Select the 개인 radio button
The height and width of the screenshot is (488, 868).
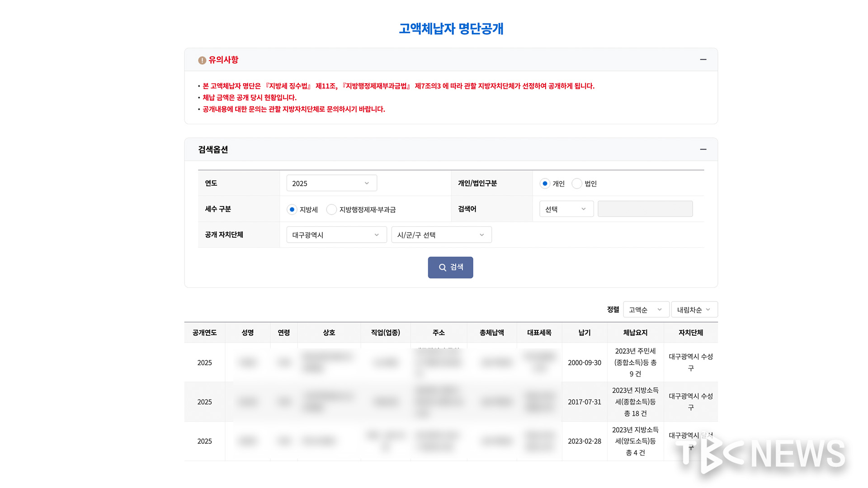545,183
